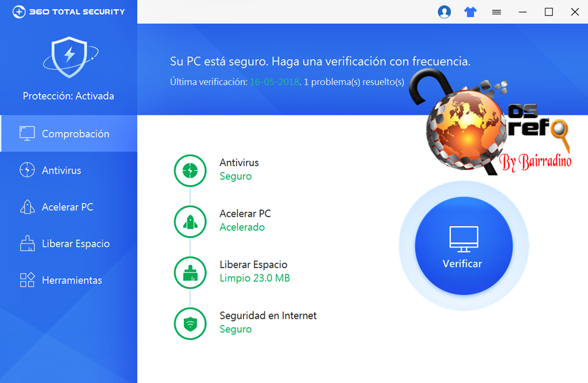Click "Limpio 23.0 MB" status text
Image resolution: width=588 pixels, height=383 pixels.
(254, 278)
